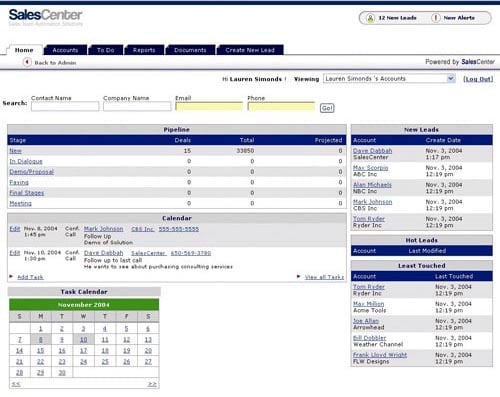Focus the Company Name search field
This screenshot has width=500, height=397.
click(x=137, y=106)
